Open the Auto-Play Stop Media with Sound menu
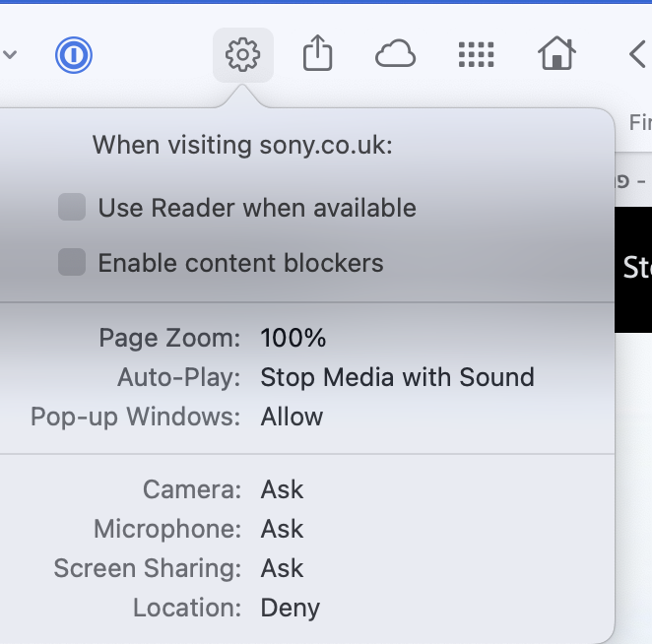Image resolution: width=652 pixels, height=644 pixels. 397,377
